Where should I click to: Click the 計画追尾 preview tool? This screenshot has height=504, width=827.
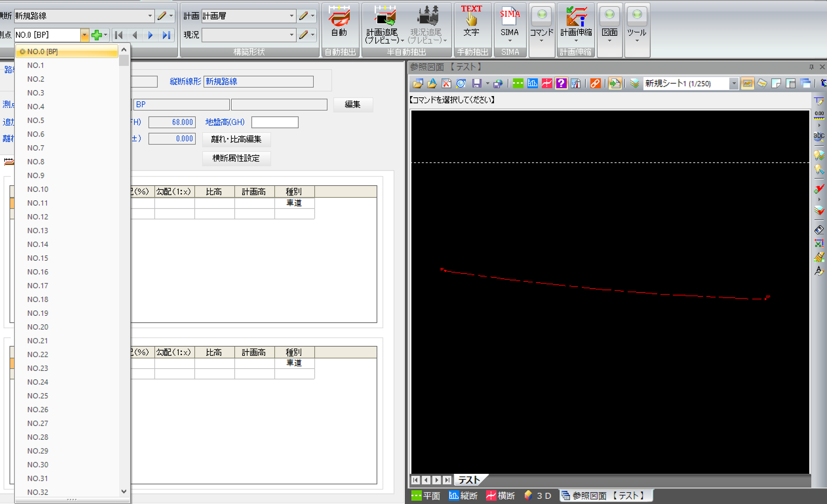[384, 25]
